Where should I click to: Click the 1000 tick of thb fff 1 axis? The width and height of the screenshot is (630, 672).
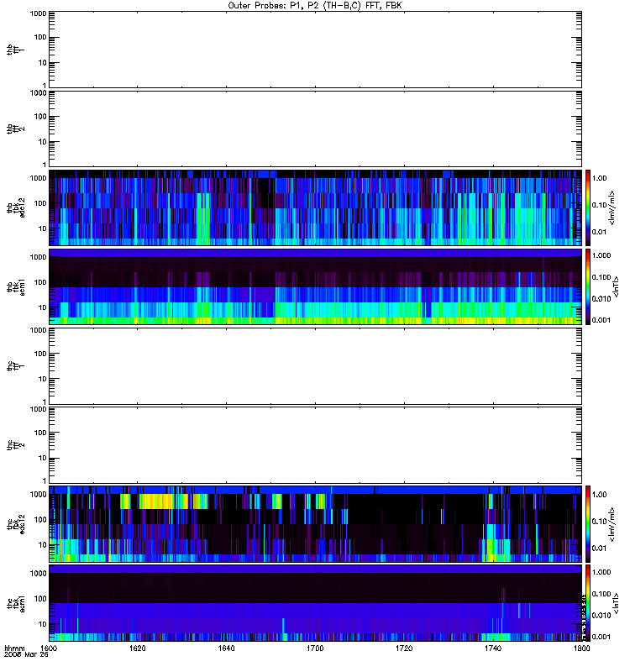[38, 13]
